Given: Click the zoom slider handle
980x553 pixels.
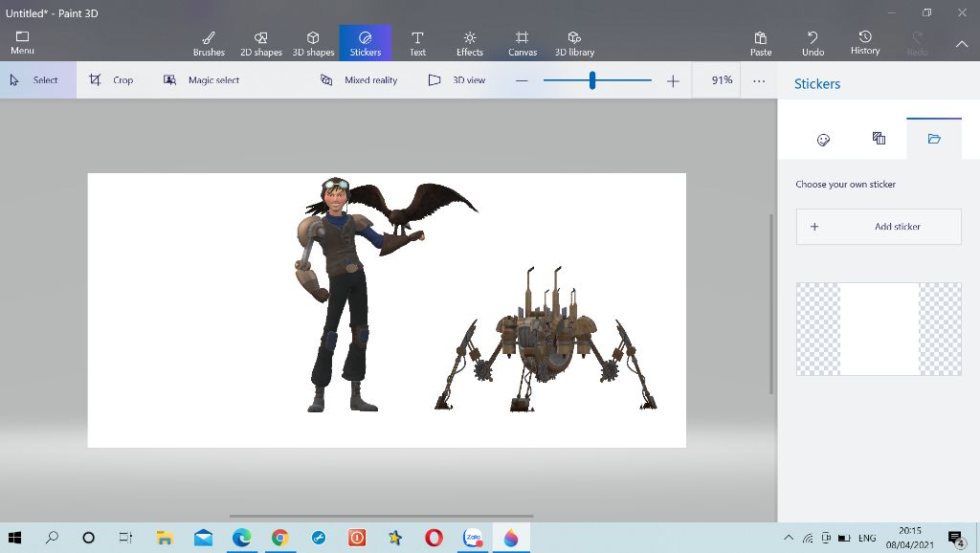Looking at the screenshot, I should pyautogui.click(x=591, y=80).
